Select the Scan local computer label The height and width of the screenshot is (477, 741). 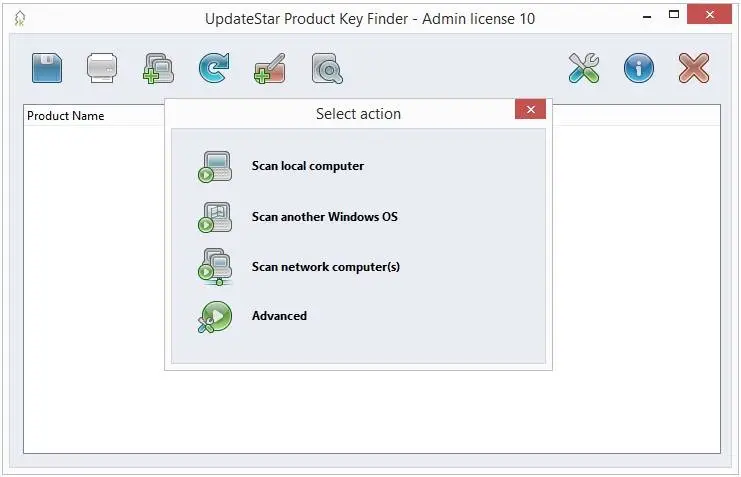click(x=308, y=166)
